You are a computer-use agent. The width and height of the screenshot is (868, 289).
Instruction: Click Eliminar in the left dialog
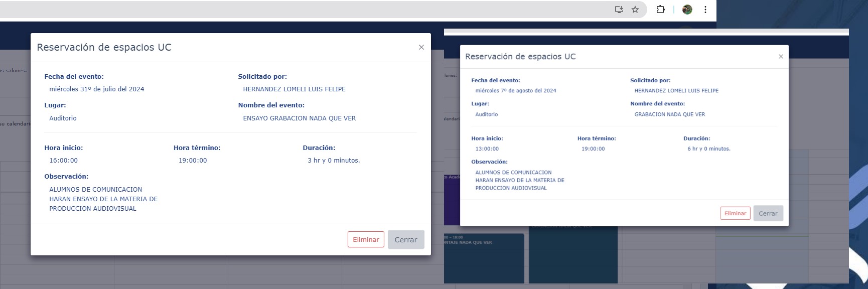pos(366,239)
